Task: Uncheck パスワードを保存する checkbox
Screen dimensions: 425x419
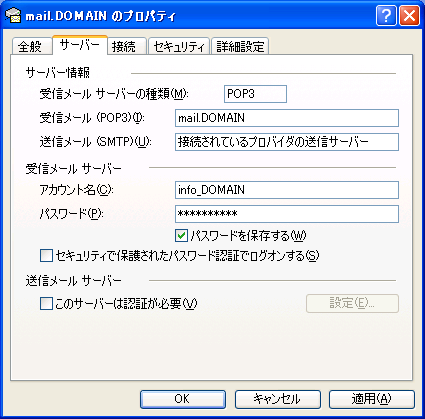Action: click(x=181, y=236)
